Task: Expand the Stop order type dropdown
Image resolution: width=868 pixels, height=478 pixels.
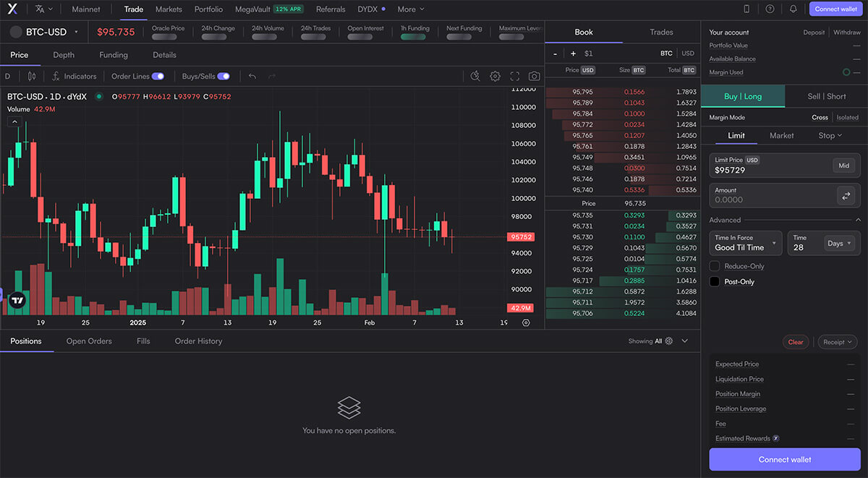Action: point(830,136)
